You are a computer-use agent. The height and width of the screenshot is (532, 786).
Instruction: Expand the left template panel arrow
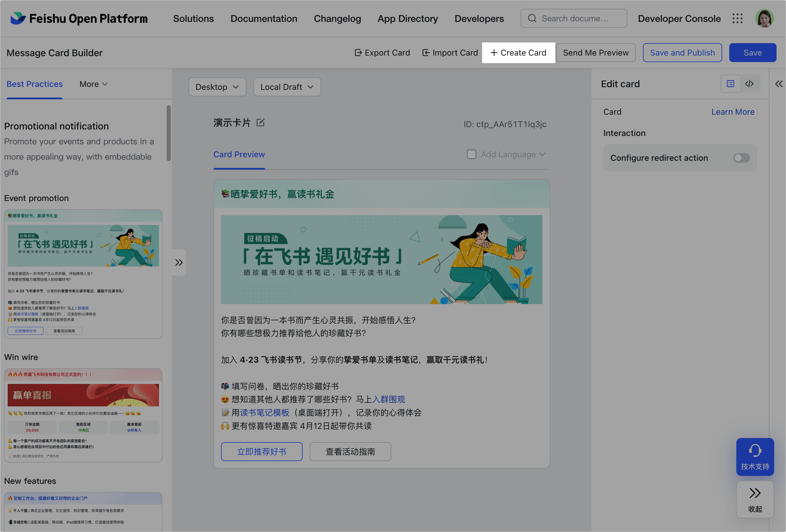tap(178, 262)
